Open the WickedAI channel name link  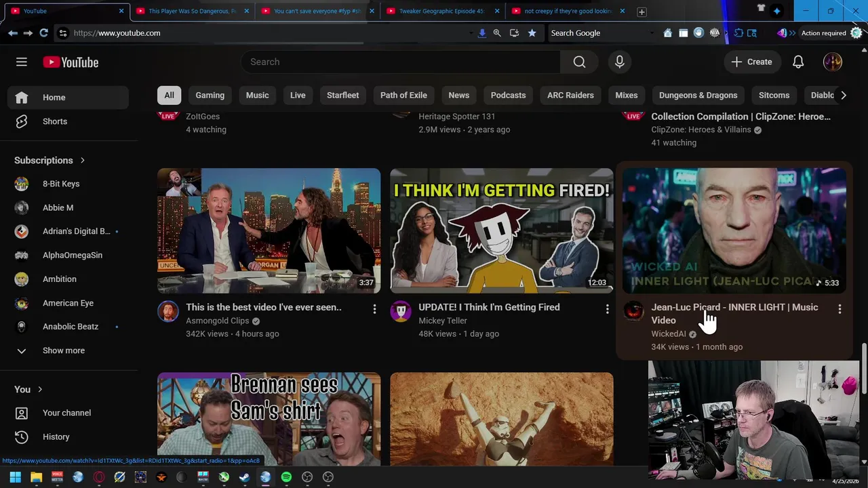point(669,333)
